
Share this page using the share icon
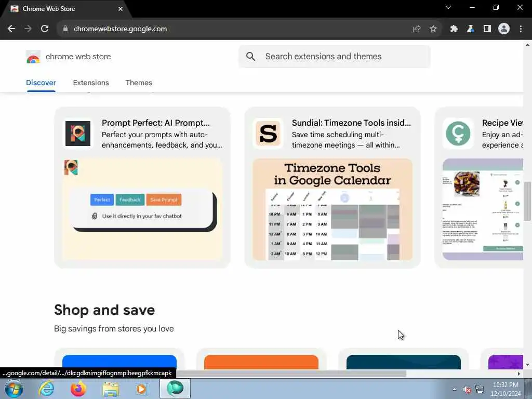pyautogui.click(x=417, y=29)
